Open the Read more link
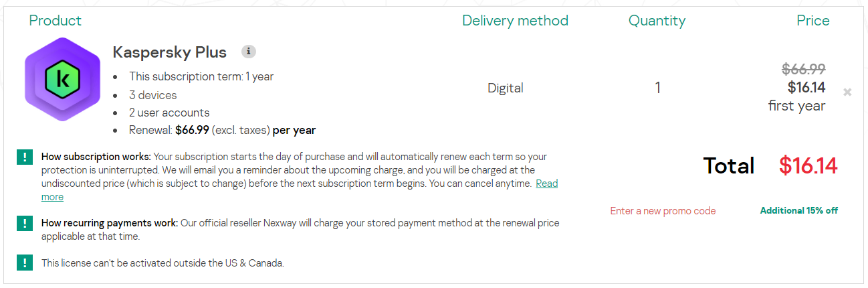Image resolution: width=868 pixels, height=288 pixels. (x=546, y=184)
